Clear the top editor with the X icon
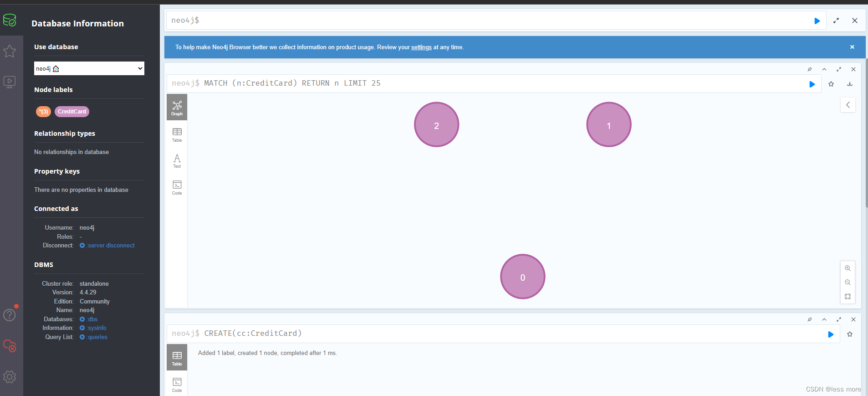Image resolution: width=868 pixels, height=396 pixels. point(855,21)
